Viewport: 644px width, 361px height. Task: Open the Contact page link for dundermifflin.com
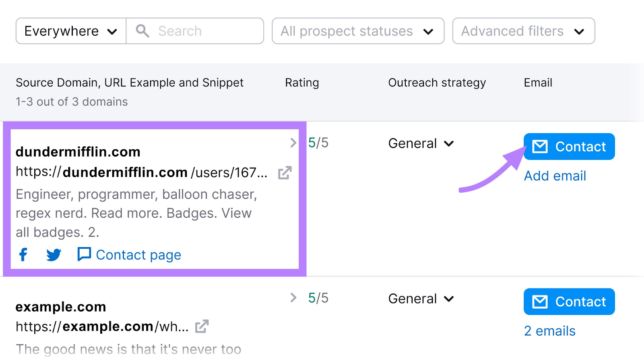click(138, 254)
